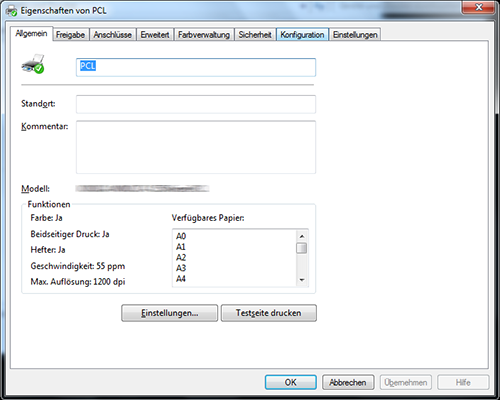The height and width of the screenshot is (400, 500).
Task: Click the paper list scrollbar thumb
Action: (x=302, y=248)
